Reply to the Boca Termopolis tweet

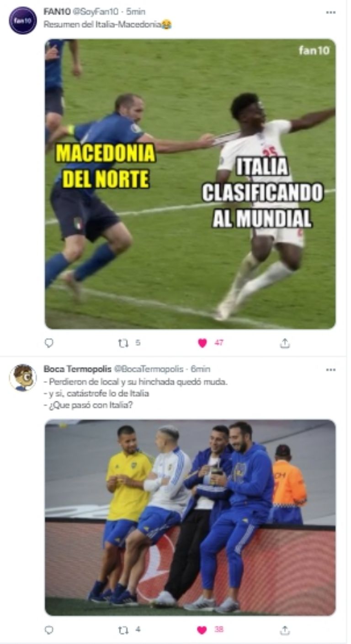(x=49, y=630)
